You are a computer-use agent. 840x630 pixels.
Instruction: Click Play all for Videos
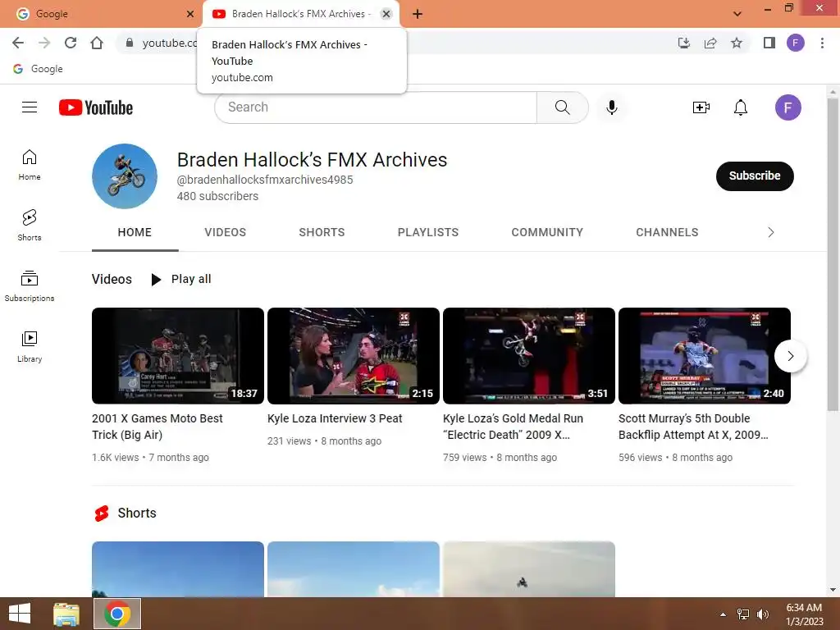pyautogui.click(x=181, y=279)
